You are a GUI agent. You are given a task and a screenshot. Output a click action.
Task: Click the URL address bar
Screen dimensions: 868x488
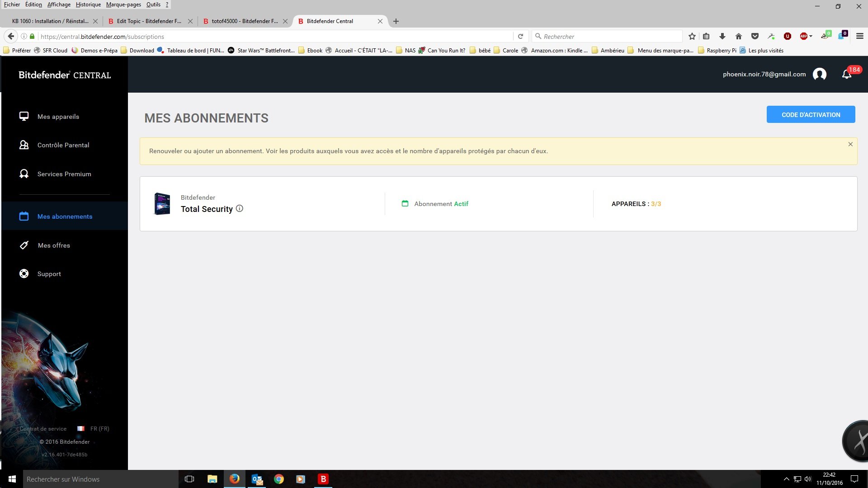275,37
